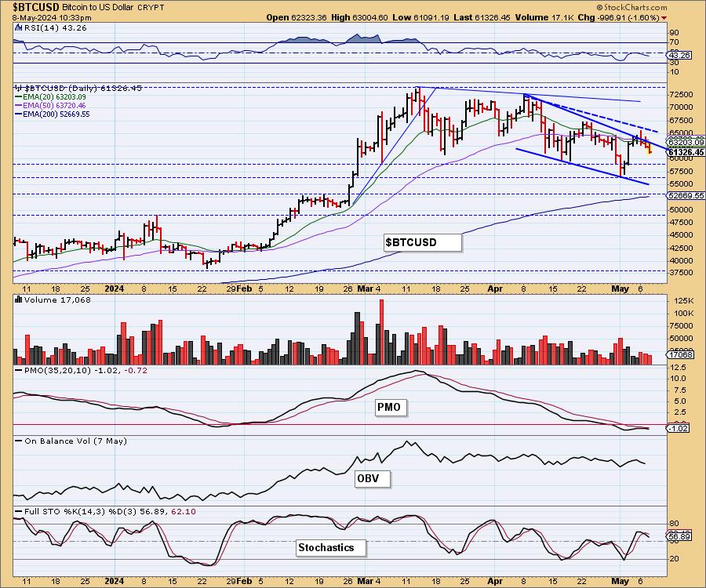Click the 52669.55 axis tag

[x=686, y=195]
